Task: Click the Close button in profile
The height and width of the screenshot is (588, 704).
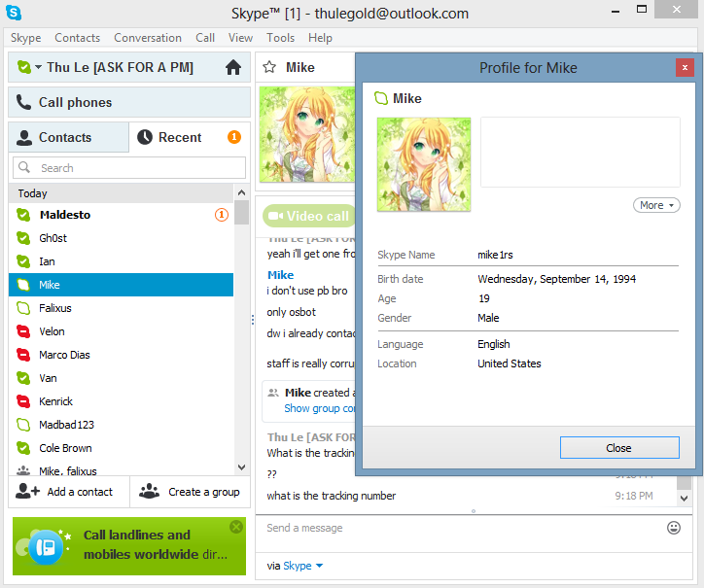Action: pyautogui.click(x=619, y=447)
